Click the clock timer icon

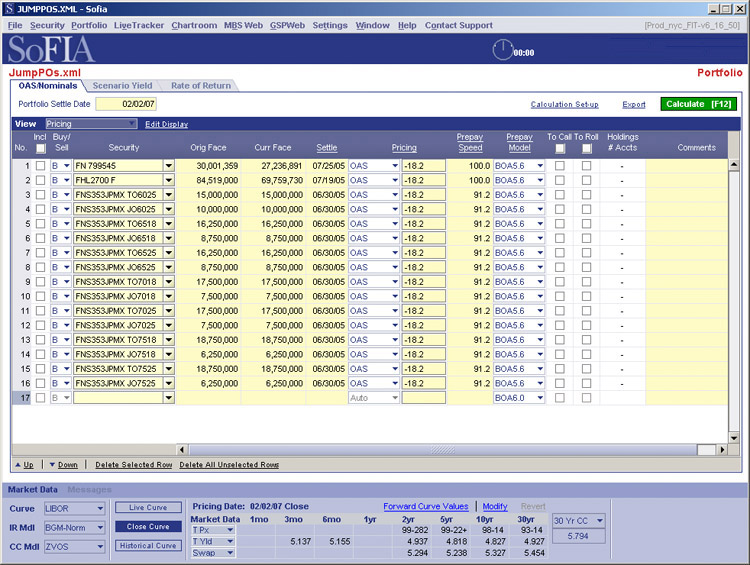click(502, 51)
